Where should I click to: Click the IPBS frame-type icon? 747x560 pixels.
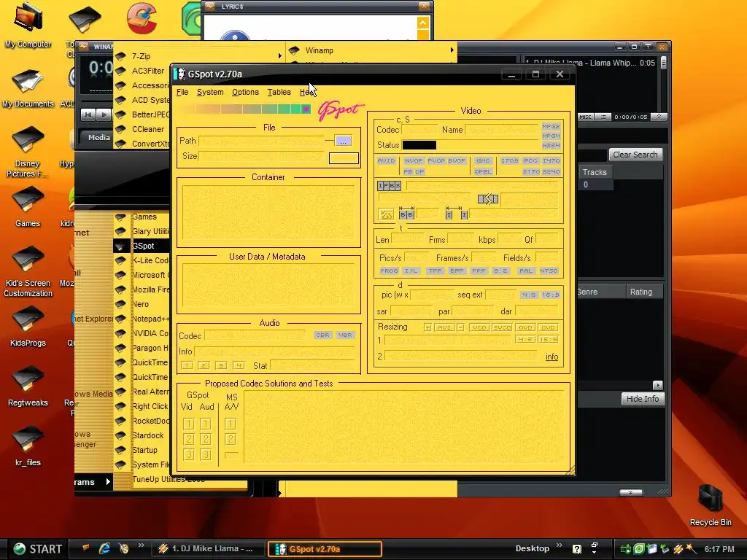click(390, 186)
